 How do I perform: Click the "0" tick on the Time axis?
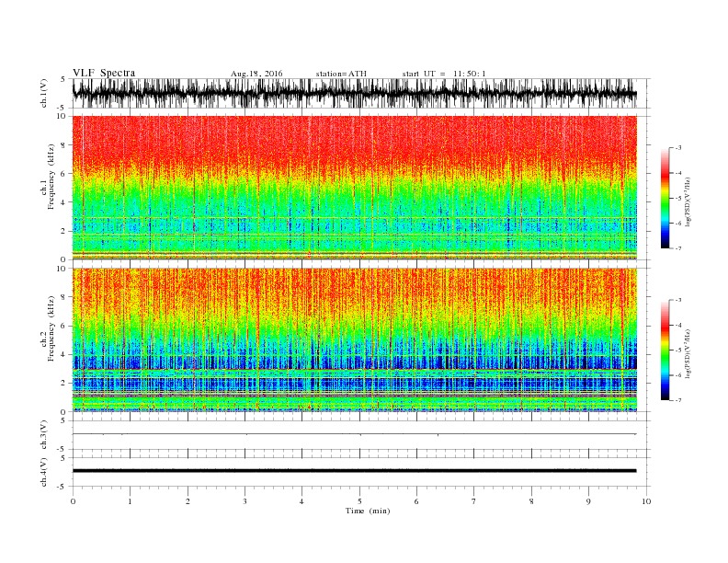click(x=73, y=501)
